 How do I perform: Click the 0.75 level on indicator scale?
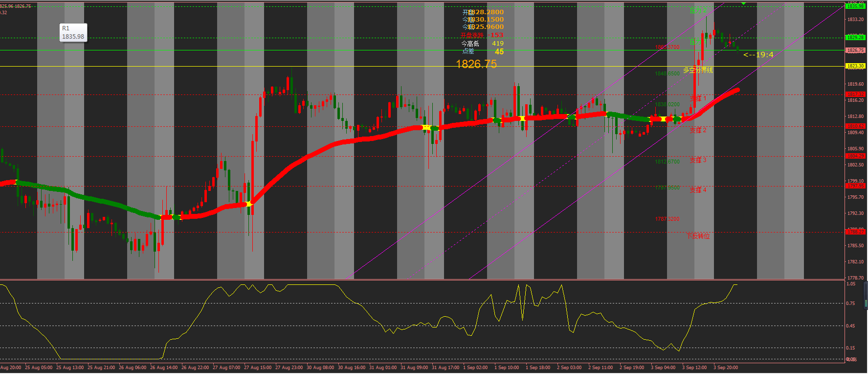click(x=851, y=304)
